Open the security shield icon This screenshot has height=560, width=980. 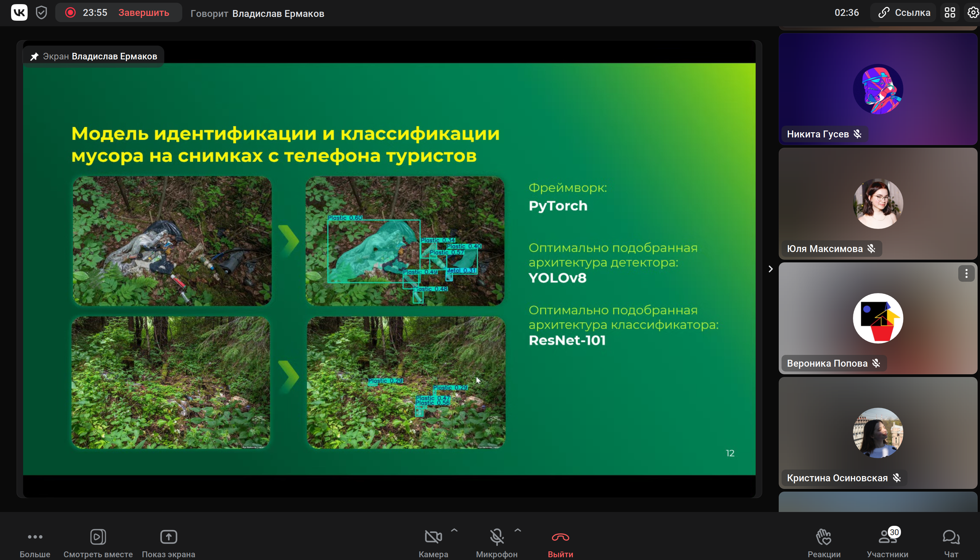[x=41, y=13]
